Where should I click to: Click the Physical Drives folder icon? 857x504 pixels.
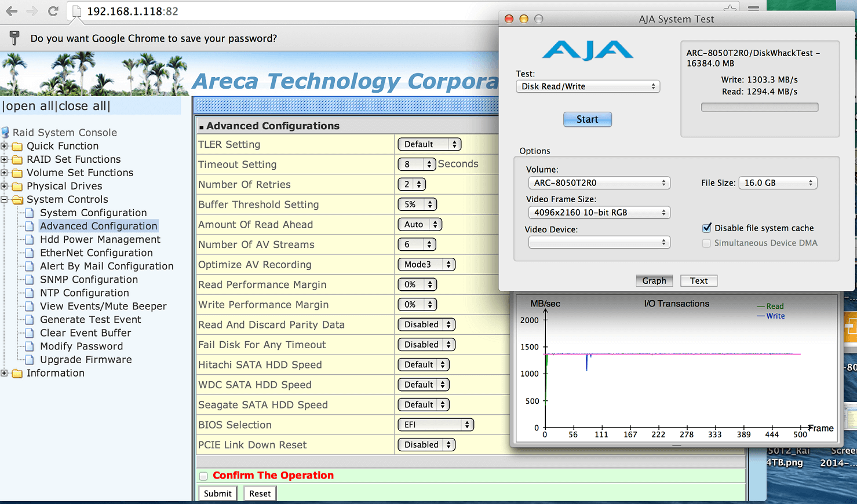(17, 186)
